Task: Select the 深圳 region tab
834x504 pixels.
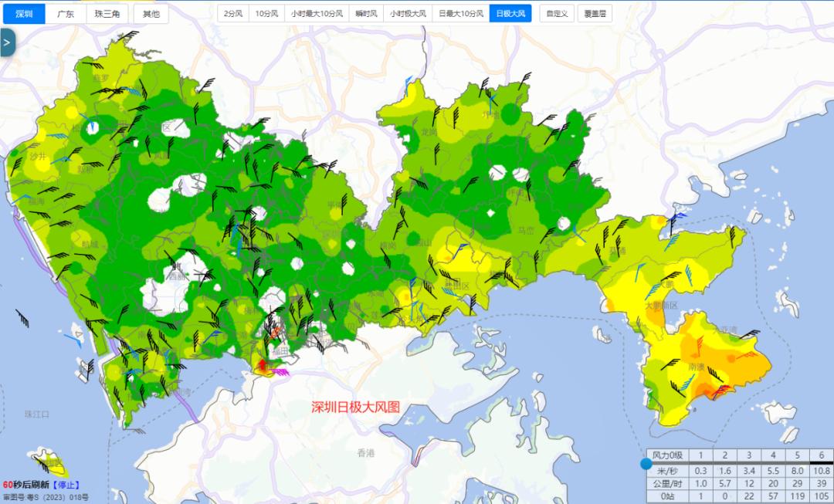Action: [23, 14]
